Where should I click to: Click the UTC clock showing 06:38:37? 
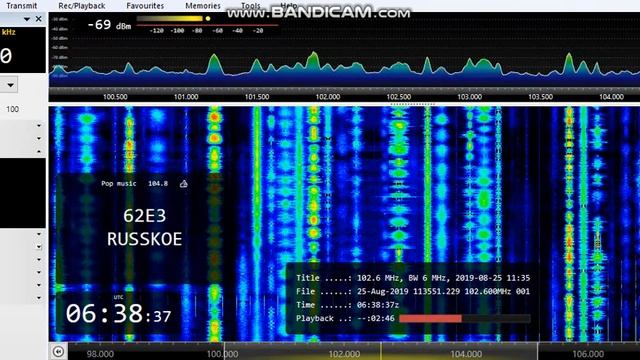pos(118,314)
